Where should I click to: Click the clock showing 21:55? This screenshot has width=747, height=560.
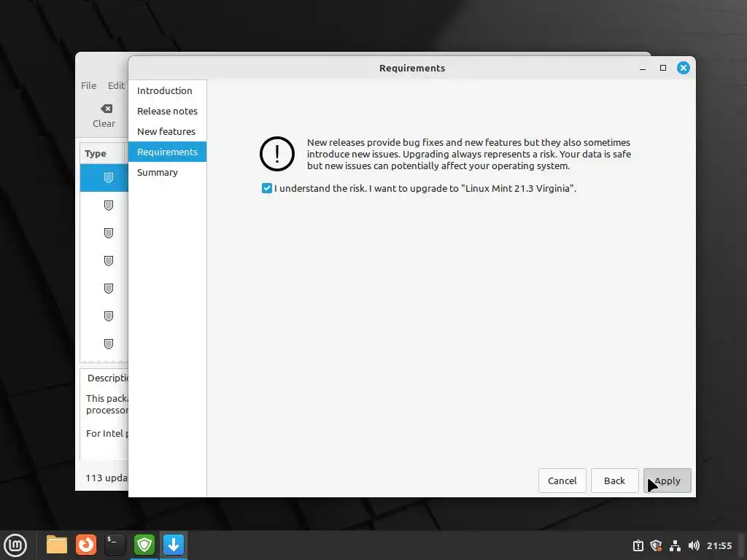click(x=719, y=545)
